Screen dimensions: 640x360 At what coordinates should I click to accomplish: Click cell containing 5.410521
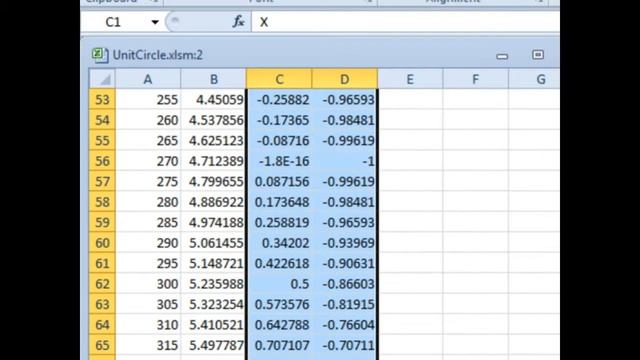click(x=213, y=324)
